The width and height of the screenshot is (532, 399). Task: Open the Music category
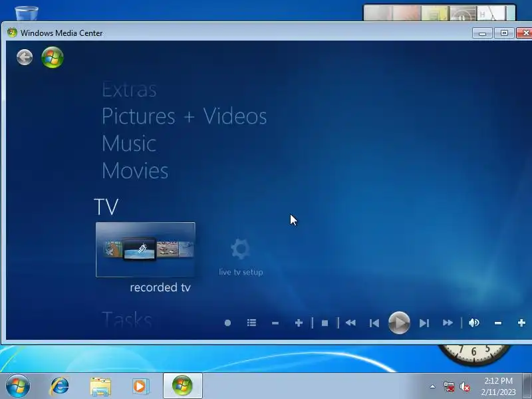(129, 143)
